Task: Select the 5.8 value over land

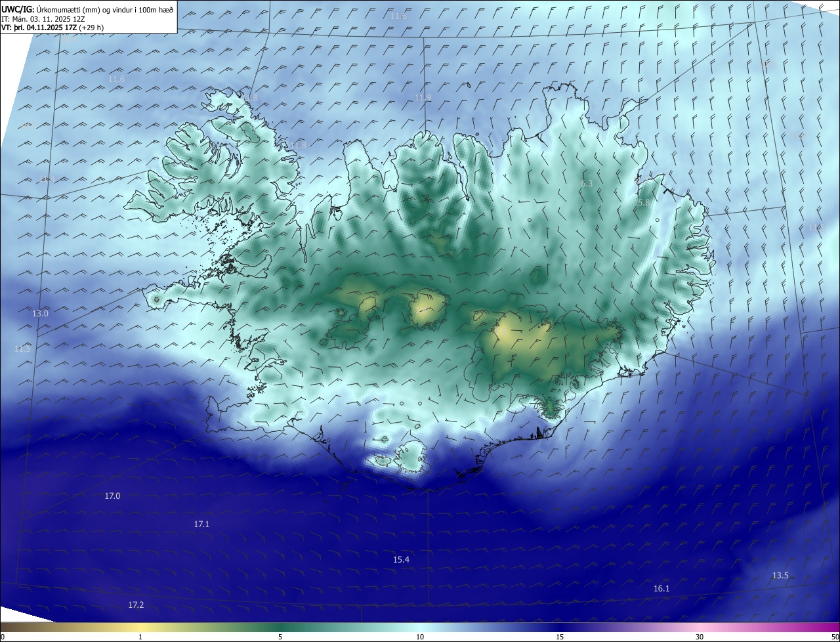Action: [x=644, y=203]
